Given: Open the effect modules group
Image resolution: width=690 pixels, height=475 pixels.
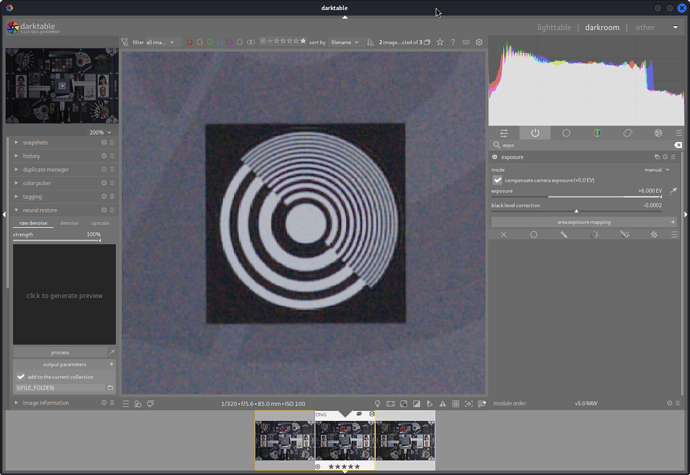Looking at the screenshot, I should [x=658, y=133].
